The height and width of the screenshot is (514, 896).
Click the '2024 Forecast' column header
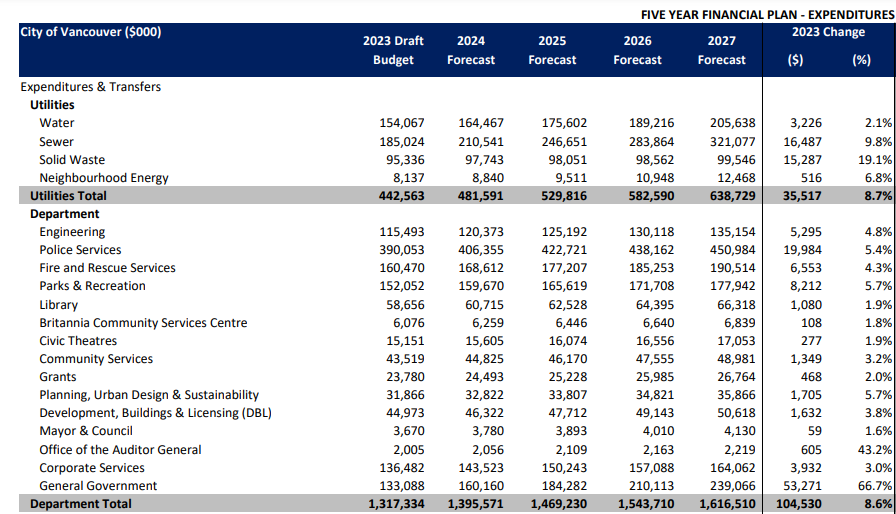471,50
